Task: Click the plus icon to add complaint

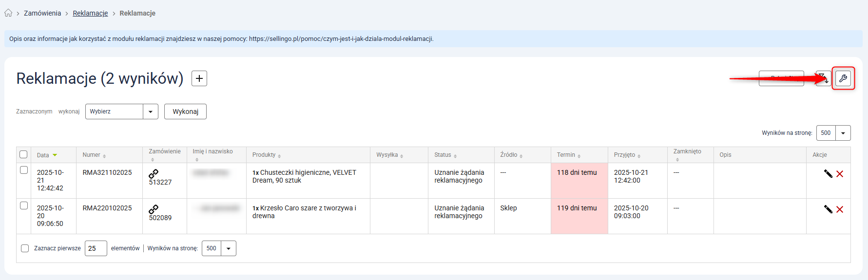Action: (199, 78)
